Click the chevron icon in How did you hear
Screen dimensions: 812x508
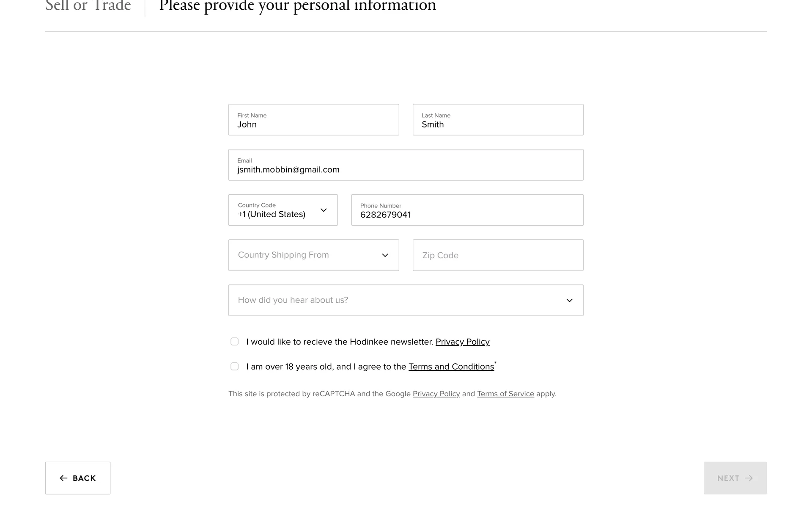click(569, 301)
